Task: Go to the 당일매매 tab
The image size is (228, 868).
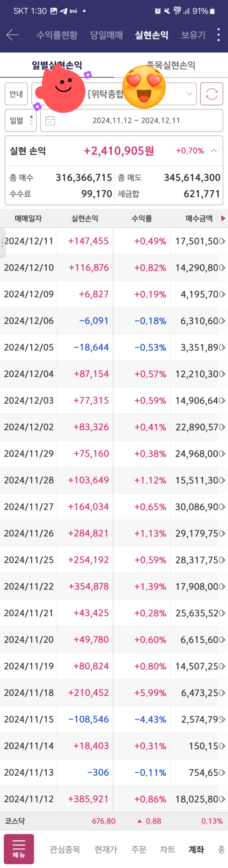Action: 106,35
